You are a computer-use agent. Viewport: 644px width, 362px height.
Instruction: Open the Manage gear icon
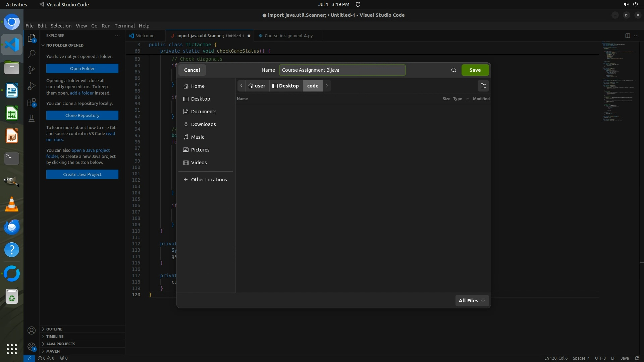tap(32, 347)
